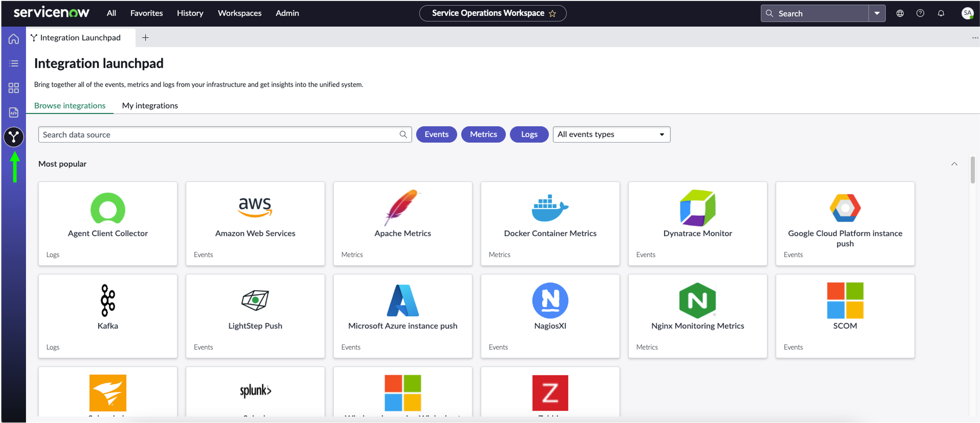The height and width of the screenshot is (423, 980).
Task: Click the help question mark icon
Action: pyautogui.click(x=921, y=13)
